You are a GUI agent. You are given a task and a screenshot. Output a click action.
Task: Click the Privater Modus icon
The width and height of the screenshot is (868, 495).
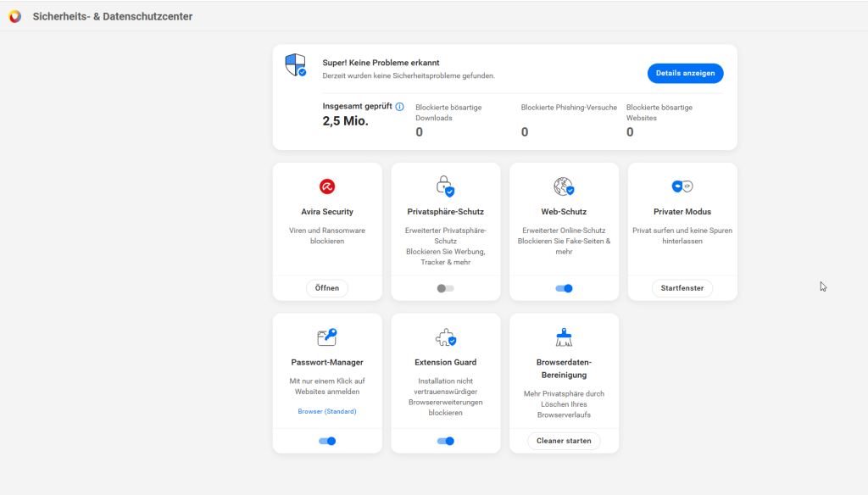click(x=682, y=186)
